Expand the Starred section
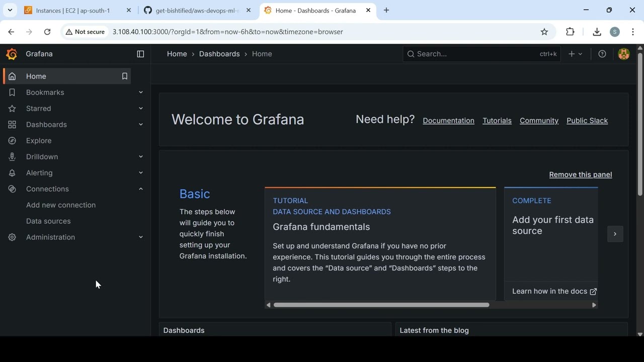The width and height of the screenshot is (644, 362). tap(141, 109)
